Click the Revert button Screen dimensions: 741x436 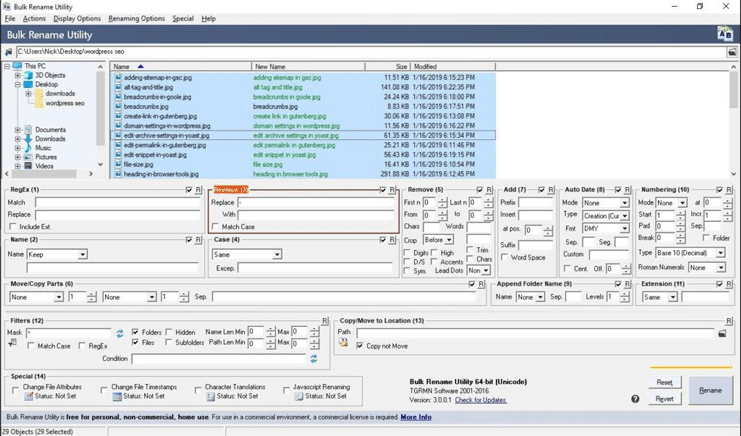[x=664, y=399]
